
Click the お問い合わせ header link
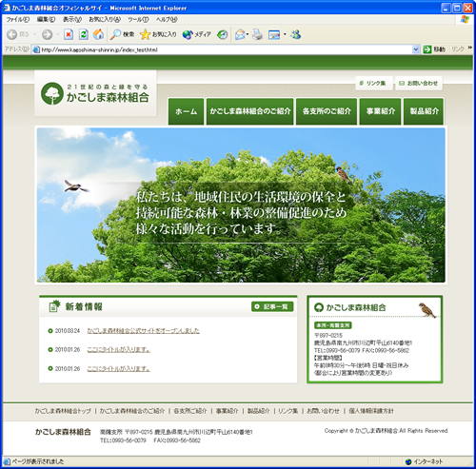coord(419,84)
